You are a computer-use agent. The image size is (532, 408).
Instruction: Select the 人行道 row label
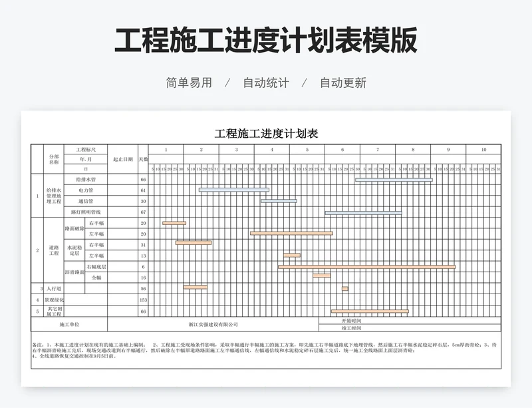click(x=54, y=288)
